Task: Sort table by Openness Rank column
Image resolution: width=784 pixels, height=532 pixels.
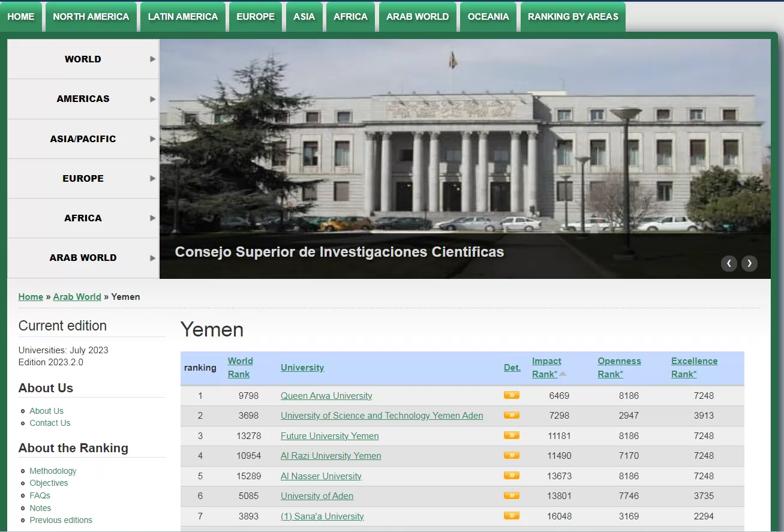Action: tap(619, 368)
